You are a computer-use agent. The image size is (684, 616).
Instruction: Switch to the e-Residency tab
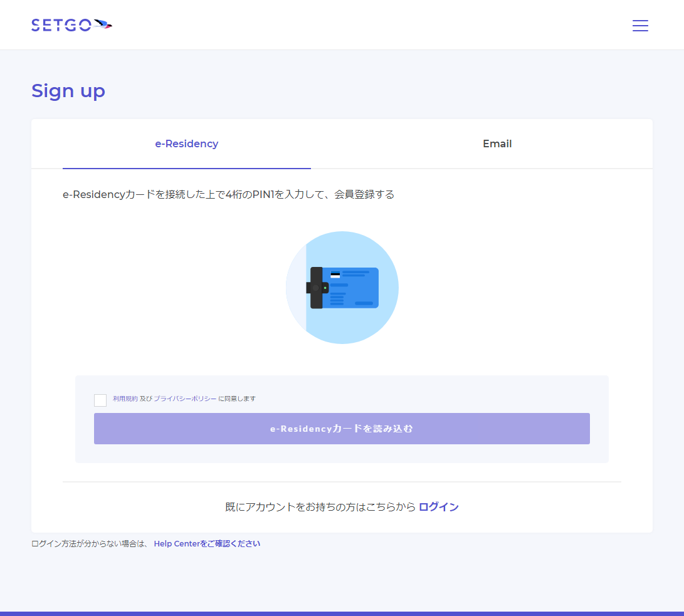[187, 144]
